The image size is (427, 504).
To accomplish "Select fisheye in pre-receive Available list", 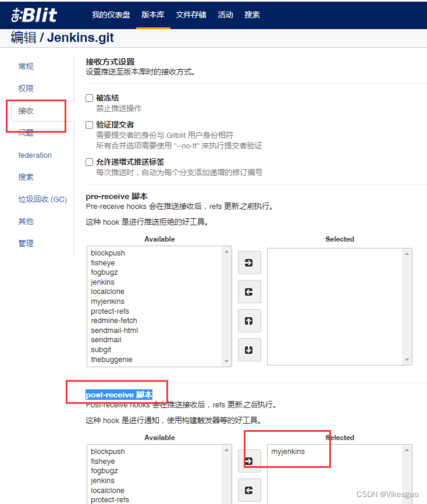I will pyautogui.click(x=103, y=263).
